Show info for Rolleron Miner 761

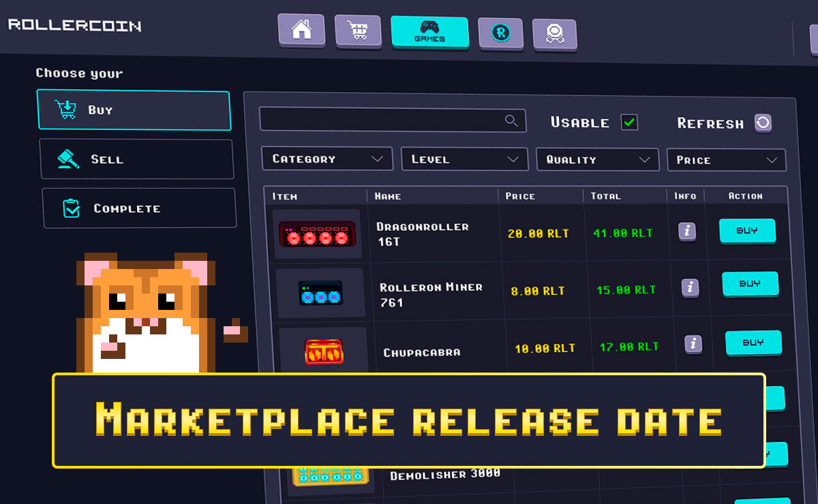pyautogui.click(x=690, y=287)
